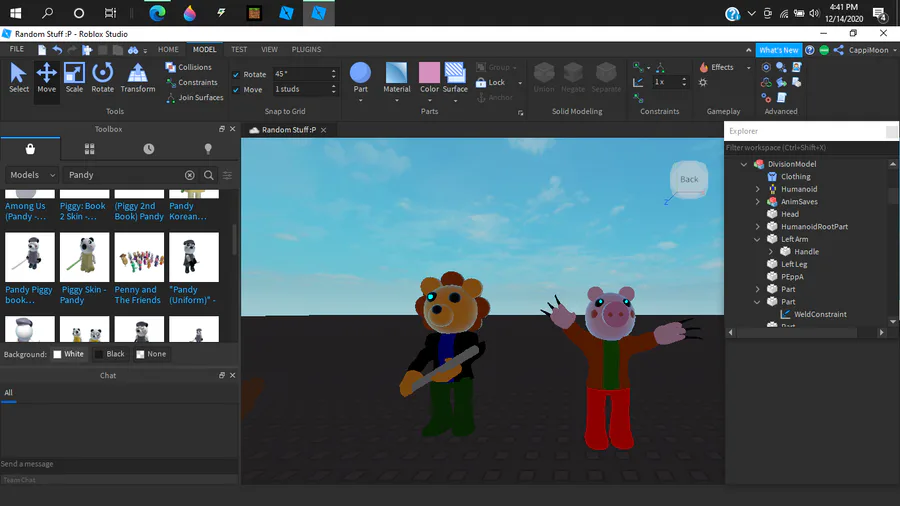Switch to the PLUGINS tab
The height and width of the screenshot is (506, 900).
click(306, 49)
